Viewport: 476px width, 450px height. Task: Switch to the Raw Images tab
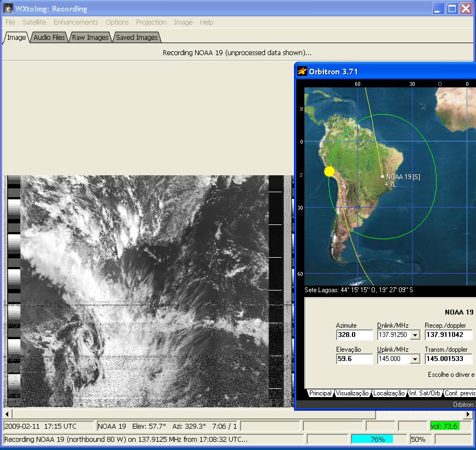click(90, 38)
